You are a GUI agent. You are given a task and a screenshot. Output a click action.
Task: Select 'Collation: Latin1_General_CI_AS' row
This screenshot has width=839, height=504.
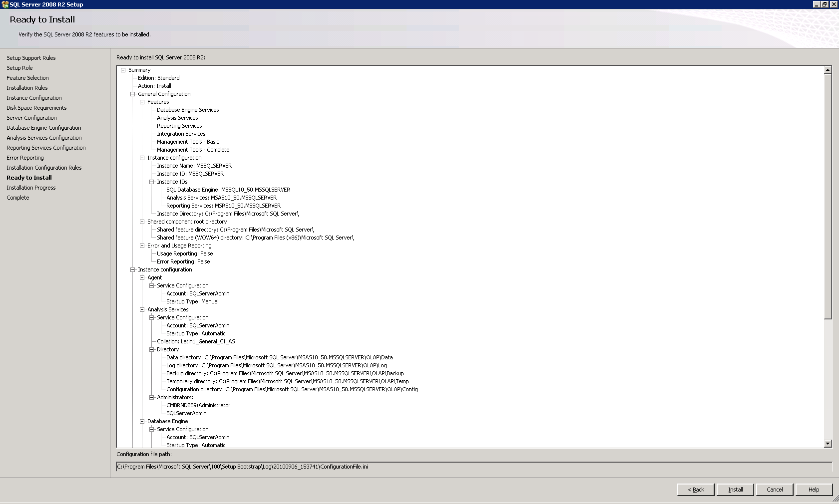point(196,341)
